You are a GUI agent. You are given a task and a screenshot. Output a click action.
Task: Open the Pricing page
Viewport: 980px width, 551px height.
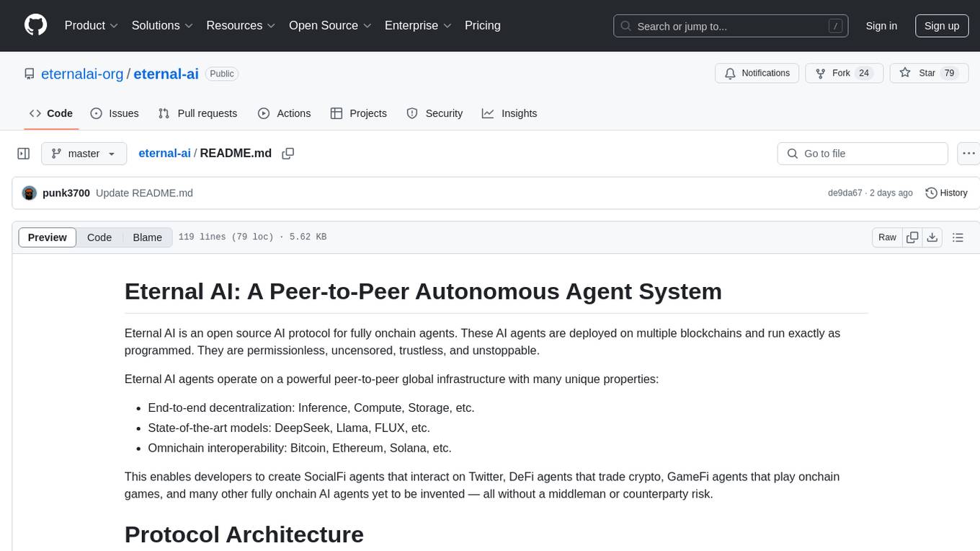point(483,25)
